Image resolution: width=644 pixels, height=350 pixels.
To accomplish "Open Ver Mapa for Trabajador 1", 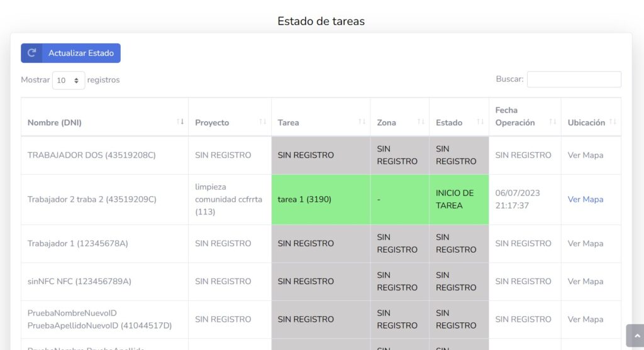I will coord(585,243).
